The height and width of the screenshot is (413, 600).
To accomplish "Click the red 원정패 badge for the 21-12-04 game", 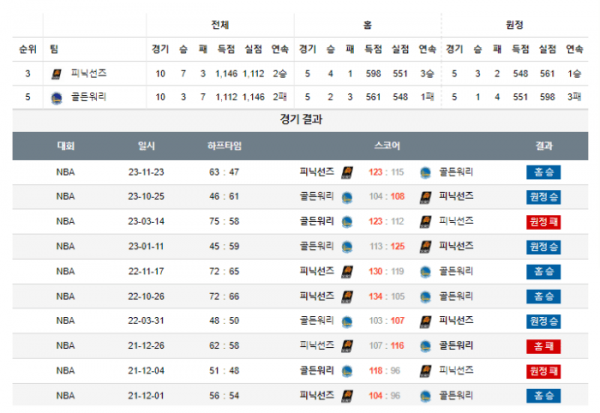I will coord(543,371).
